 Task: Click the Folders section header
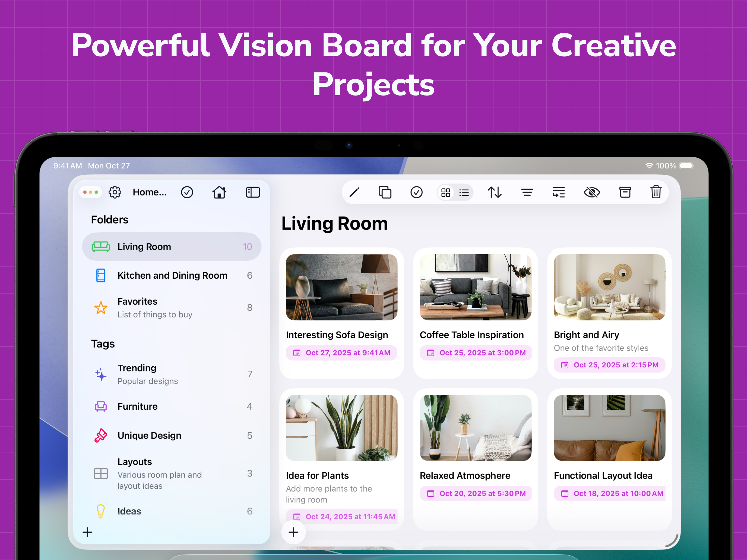(x=109, y=220)
